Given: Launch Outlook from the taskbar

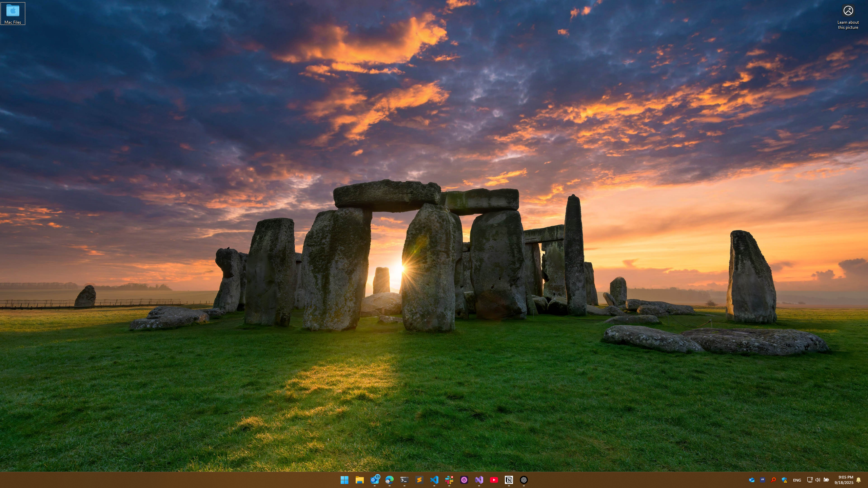Looking at the screenshot, I should tap(375, 480).
